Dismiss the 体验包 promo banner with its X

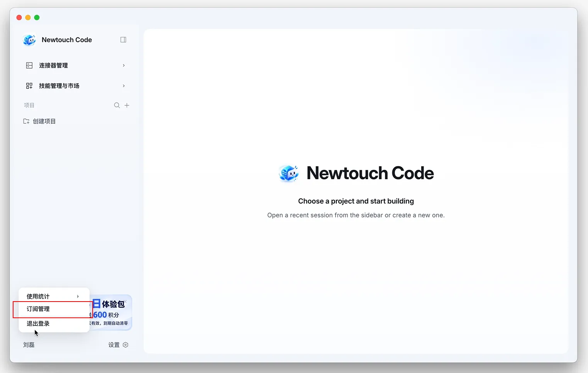click(125, 302)
